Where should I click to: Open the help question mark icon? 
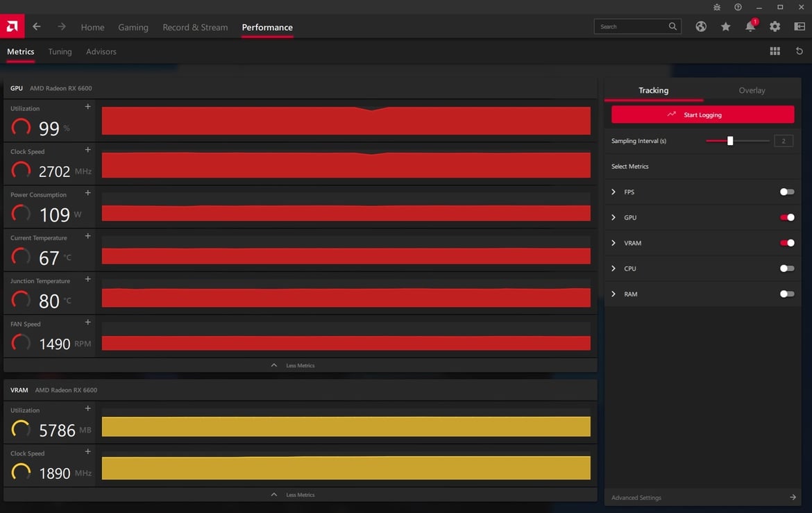(x=738, y=7)
